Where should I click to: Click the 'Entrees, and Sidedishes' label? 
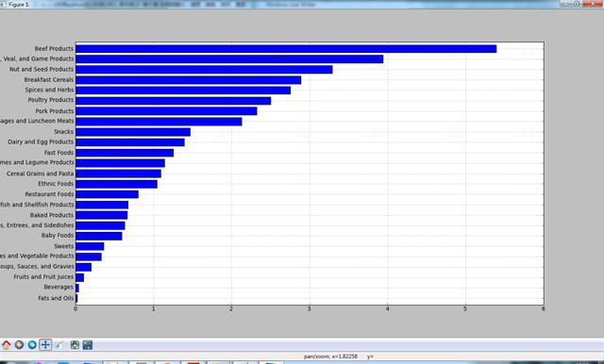(39, 225)
